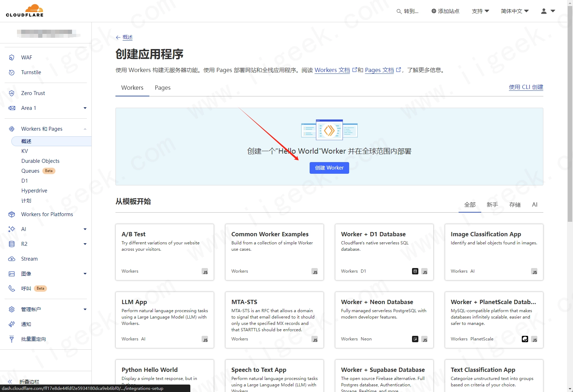
Task: Select the 全部 template filter tab
Action: (x=470, y=205)
